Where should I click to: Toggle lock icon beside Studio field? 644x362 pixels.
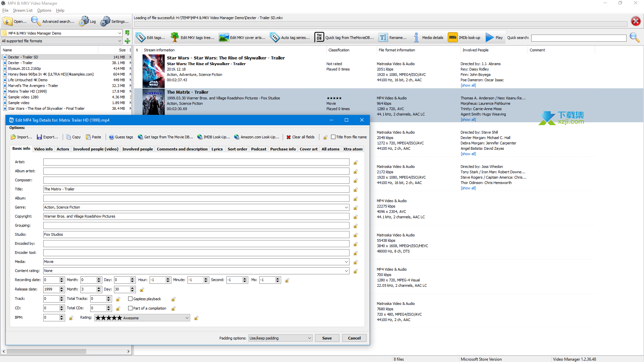356,235
